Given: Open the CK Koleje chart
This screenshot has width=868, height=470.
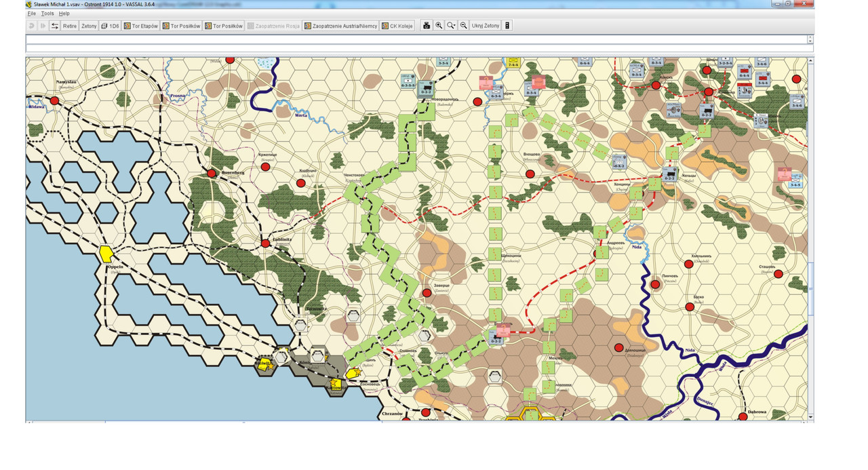Looking at the screenshot, I should (x=397, y=26).
